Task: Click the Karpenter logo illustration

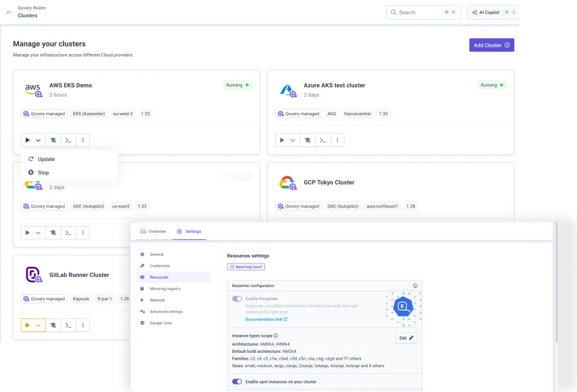Action: [403, 307]
